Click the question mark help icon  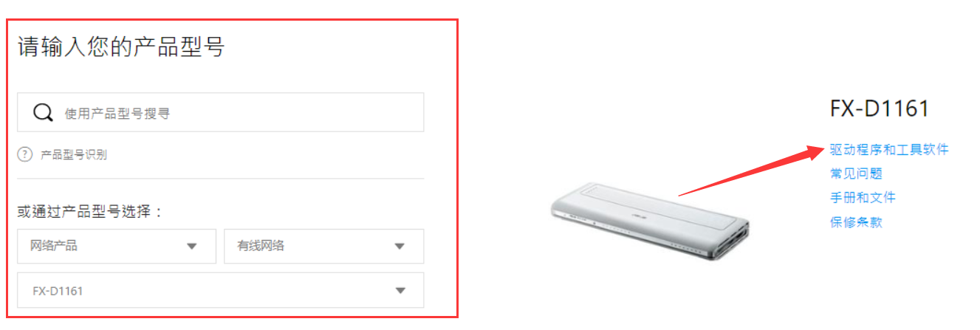[x=25, y=154]
